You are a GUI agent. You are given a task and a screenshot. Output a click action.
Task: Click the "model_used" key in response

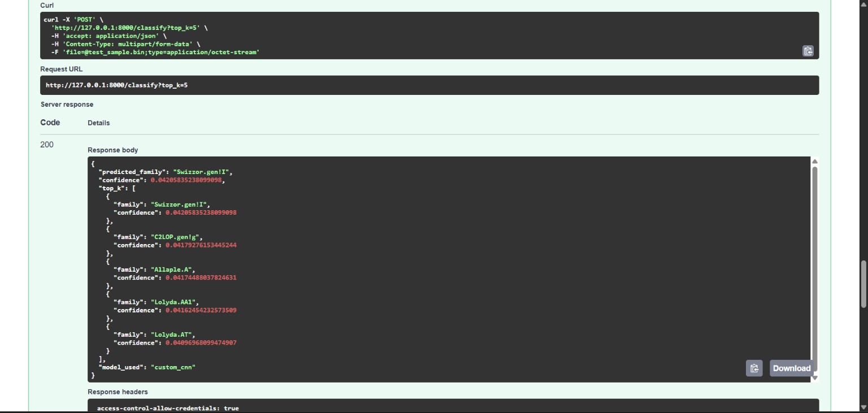point(120,367)
